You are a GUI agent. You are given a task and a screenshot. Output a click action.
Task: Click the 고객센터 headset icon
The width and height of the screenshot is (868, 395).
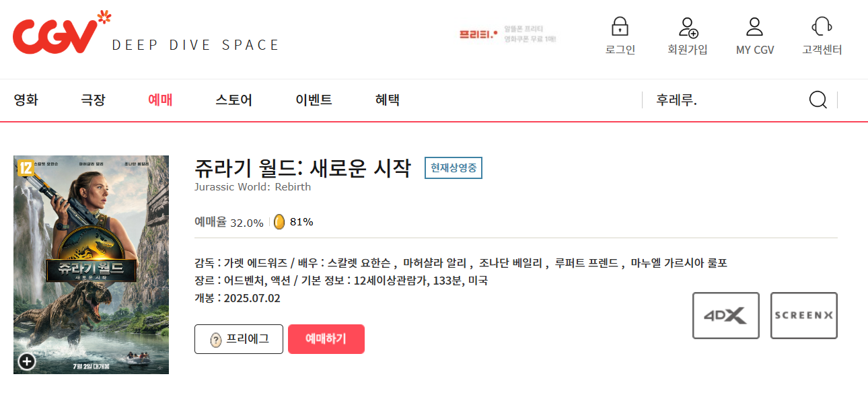pos(822,28)
